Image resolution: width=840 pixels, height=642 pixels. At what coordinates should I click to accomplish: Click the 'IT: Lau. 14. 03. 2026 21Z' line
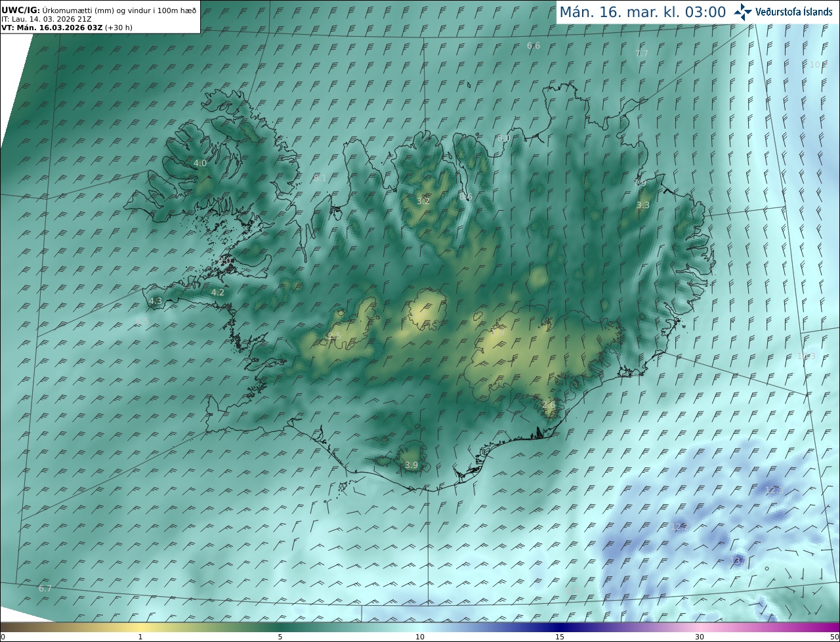tap(46, 19)
